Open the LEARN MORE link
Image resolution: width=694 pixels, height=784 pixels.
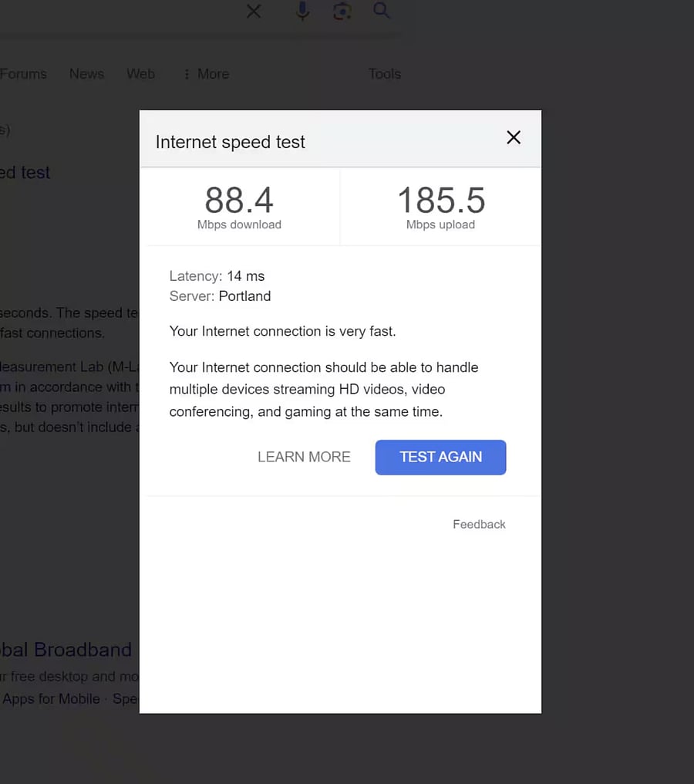coord(304,457)
